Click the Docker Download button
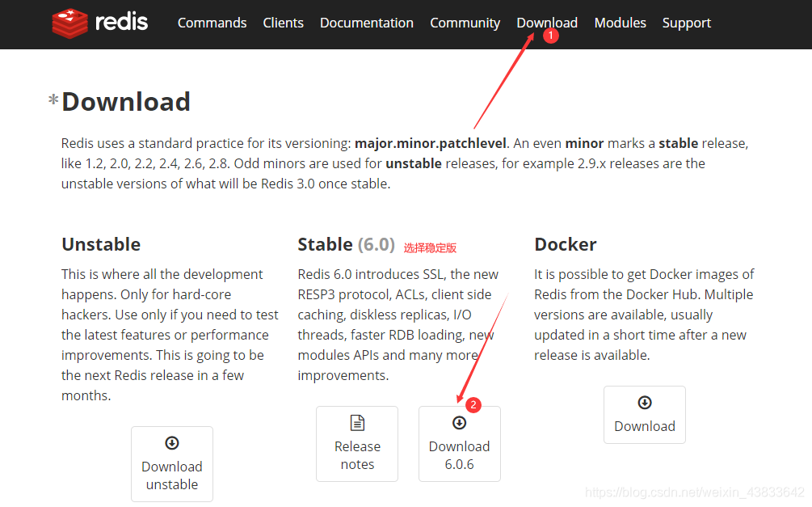Viewport: 812px width, 507px height. click(645, 415)
